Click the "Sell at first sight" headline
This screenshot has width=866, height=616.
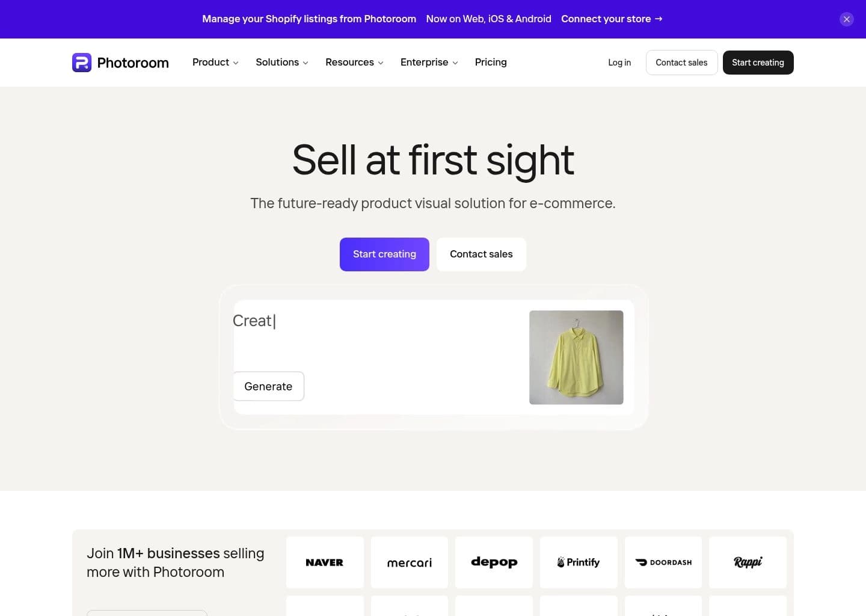click(433, 161)
